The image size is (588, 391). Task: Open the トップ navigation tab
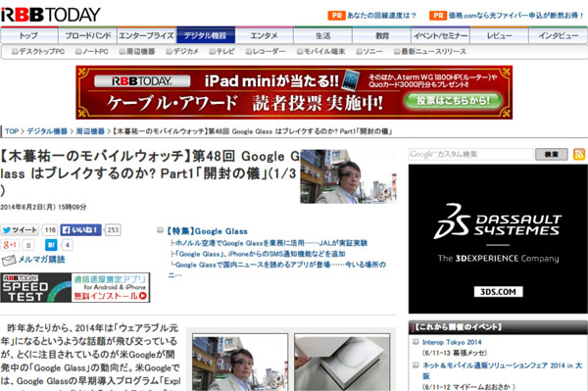point(29,35)
